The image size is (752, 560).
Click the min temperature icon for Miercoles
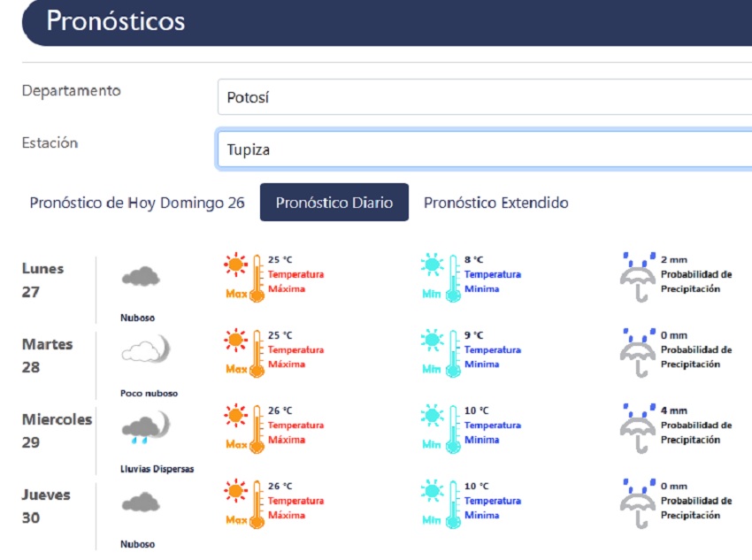pos(442,429)
